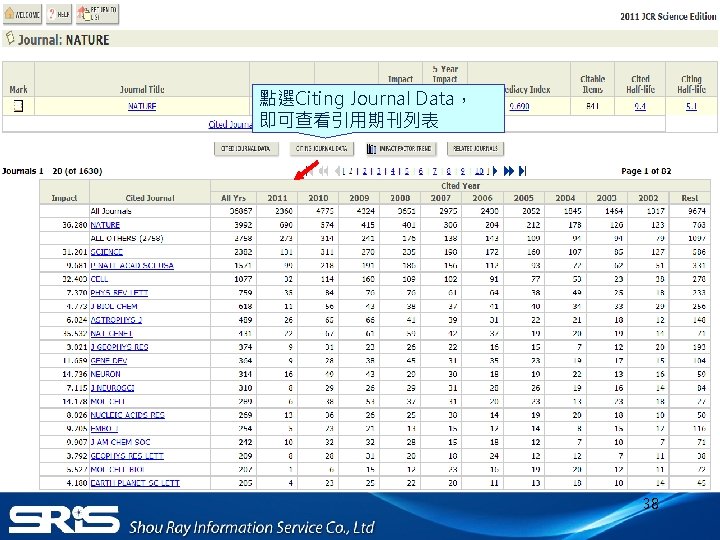Open the Citing Half-life value link
This screenshot has width=720, height=540.
pos(691,106)
